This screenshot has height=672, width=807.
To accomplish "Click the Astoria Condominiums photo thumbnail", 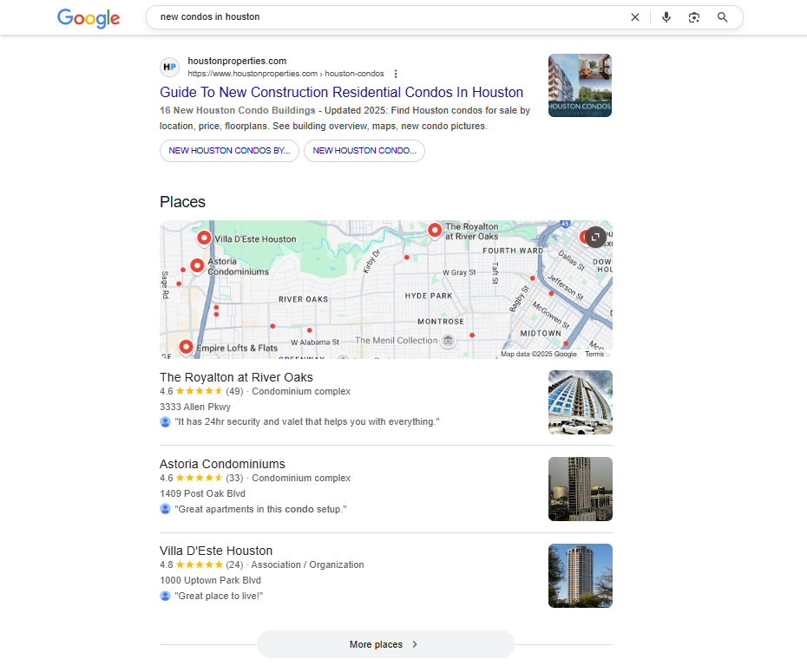I will [x=580, y=489].
